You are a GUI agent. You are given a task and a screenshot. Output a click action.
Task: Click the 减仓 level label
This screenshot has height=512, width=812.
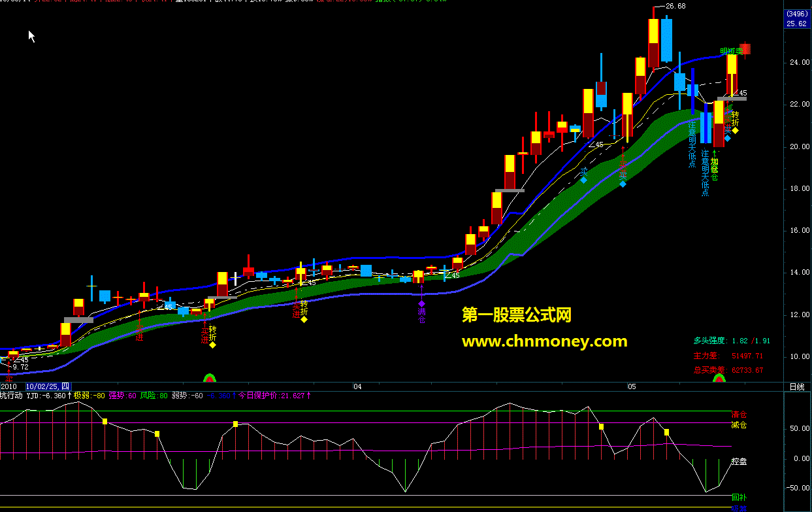(x=739, y=425)
